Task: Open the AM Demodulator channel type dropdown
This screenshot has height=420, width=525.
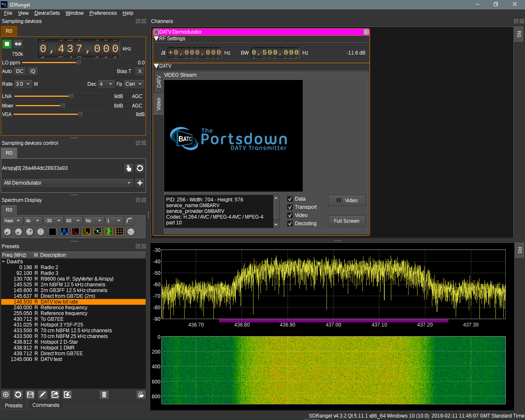Action: (x=68, y=183)
